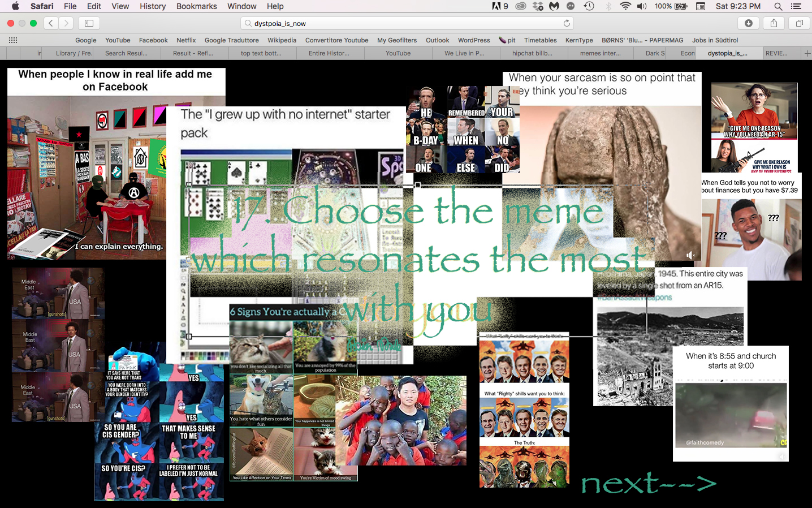Open the Wi-Fi status icon
The image size is (812, 508).
tap(625, 6)
